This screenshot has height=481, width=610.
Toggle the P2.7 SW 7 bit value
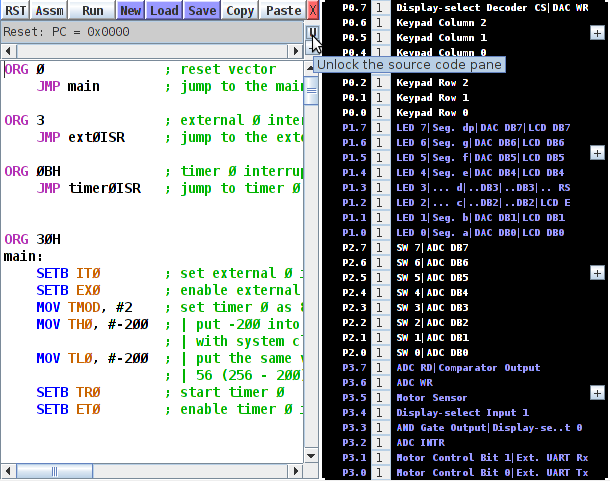[x=379, y=247]
